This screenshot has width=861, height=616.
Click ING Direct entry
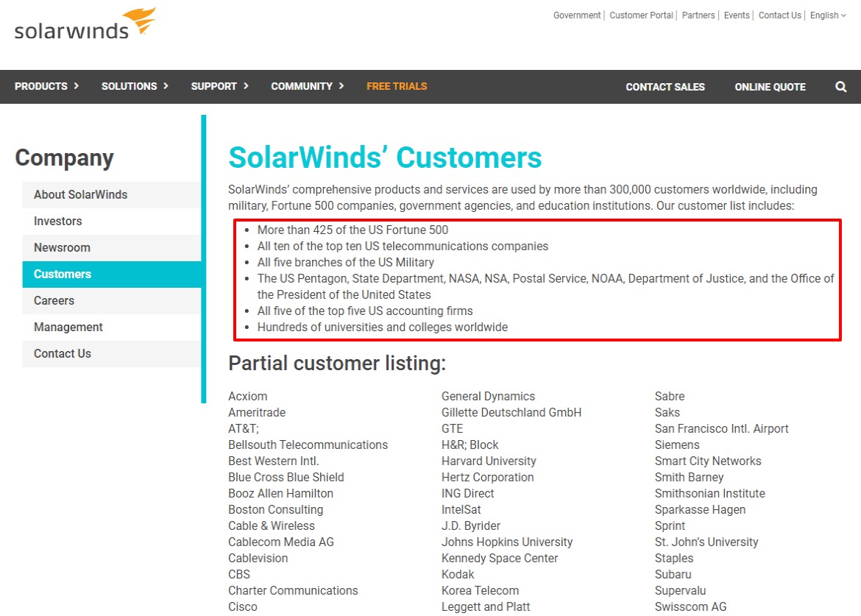pos(468,494)
